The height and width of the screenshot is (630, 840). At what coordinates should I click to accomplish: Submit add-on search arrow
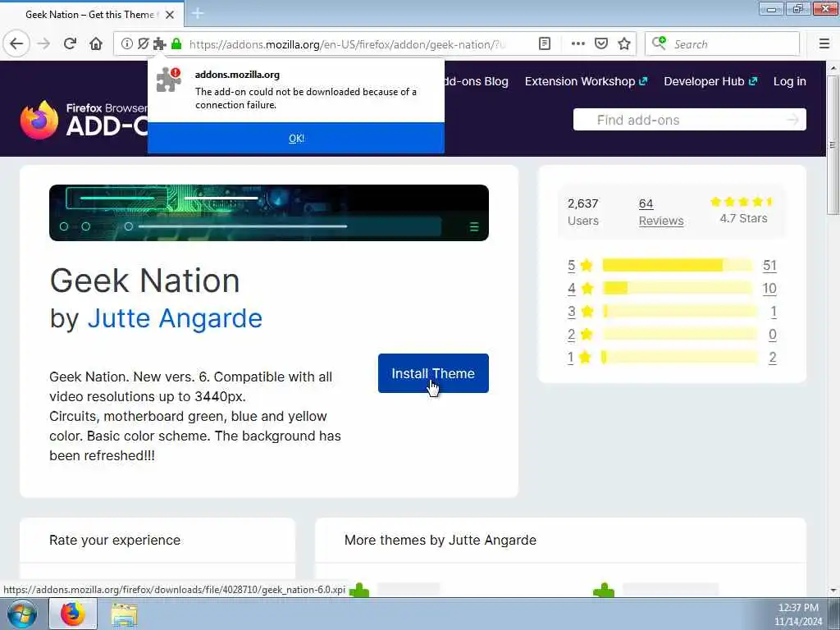tap(792, 120)
